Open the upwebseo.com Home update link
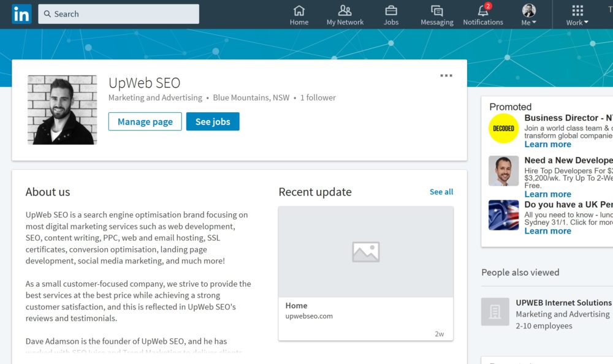The width and height of the screenshot is (613, 364). tap(309, 311)
